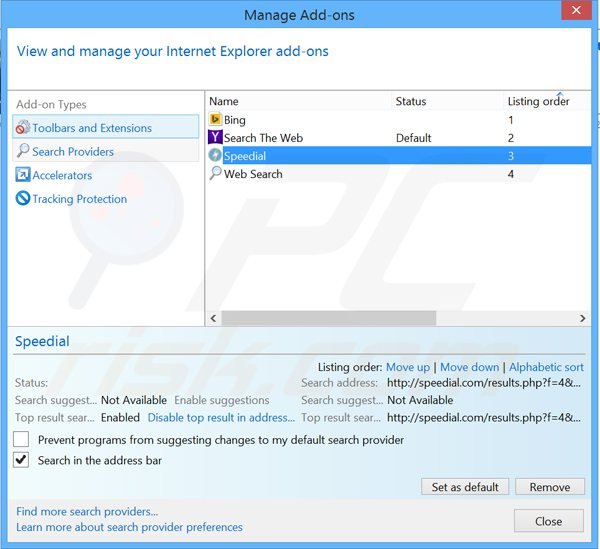Image resolution: width=600 pixels, height=549 pixels.
Task: Click the Accelerators arrow icon
Action: point(23,175)
